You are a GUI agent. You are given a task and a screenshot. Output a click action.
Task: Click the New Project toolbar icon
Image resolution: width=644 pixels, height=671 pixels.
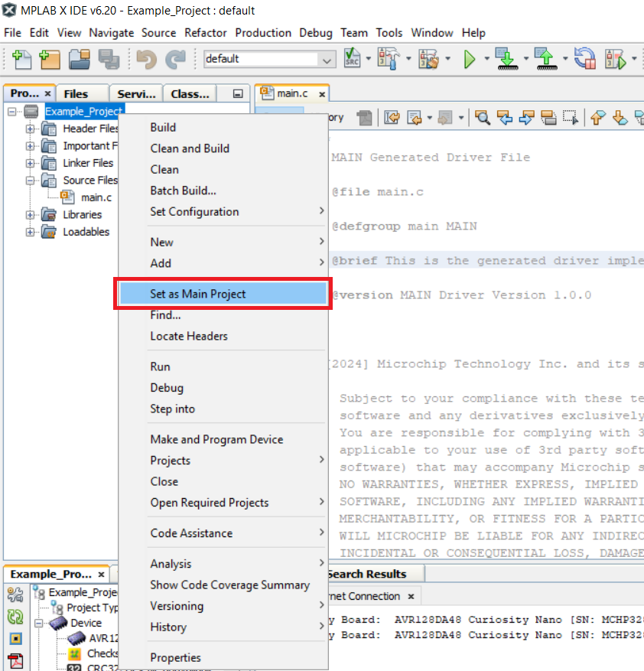tap(49, 59)
